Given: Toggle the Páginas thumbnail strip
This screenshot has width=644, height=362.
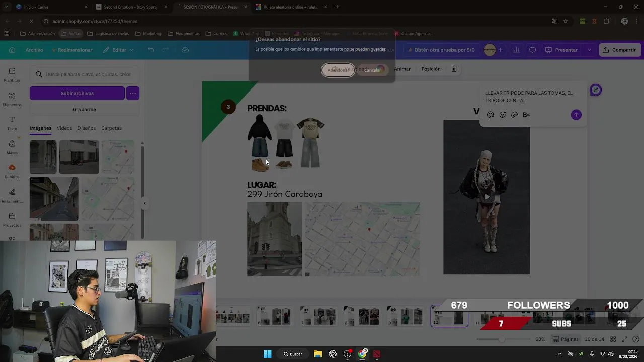Looking at the screenshot, I should [566, 339].
